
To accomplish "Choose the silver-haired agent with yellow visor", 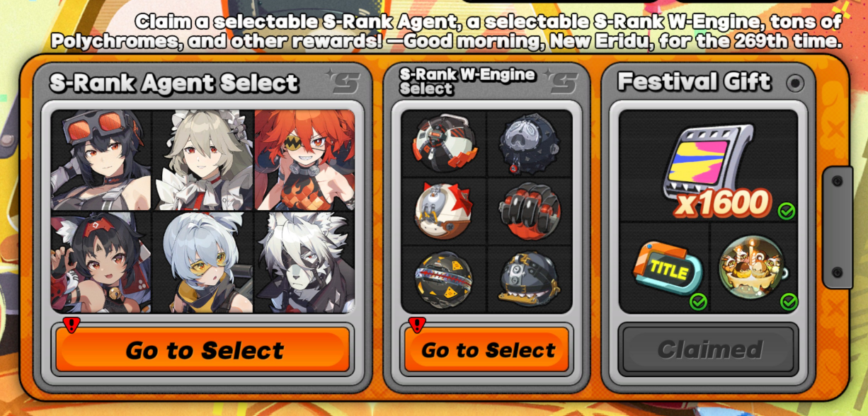I will (202, 262).
